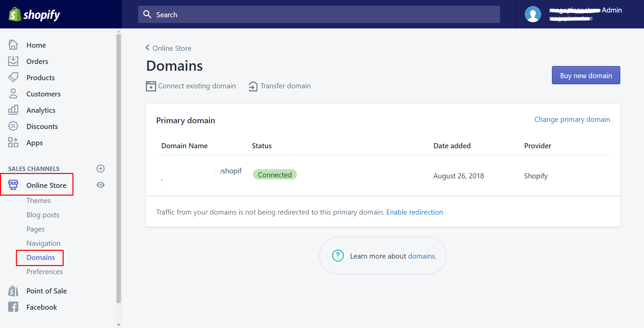Open the Apps section
644x328 pixels.
tap(34, 143)
